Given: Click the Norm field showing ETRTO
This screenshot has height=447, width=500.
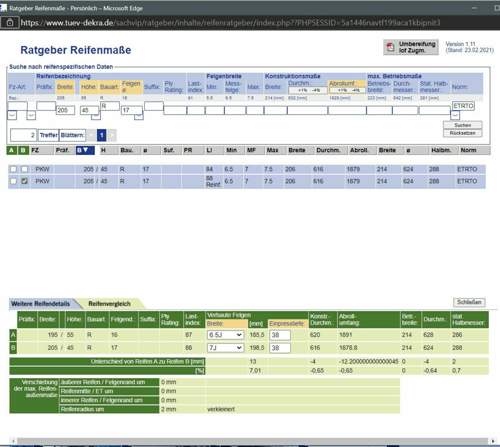Looking at the screenshot, I should [x=463, y=106].
